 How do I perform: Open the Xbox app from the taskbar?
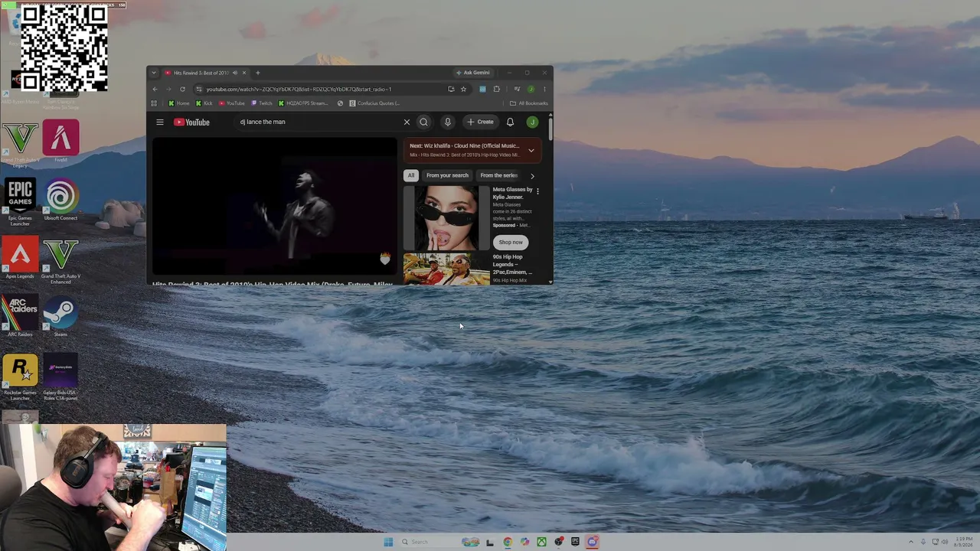pos(541,542)
